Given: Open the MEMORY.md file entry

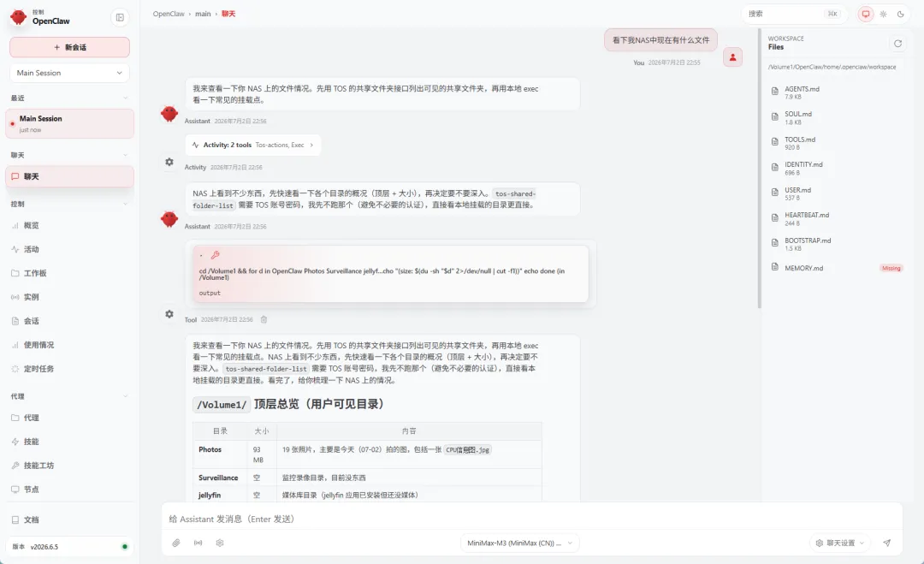Looking at the screenshot, I should pyautogui.click(x=837, y=268).
